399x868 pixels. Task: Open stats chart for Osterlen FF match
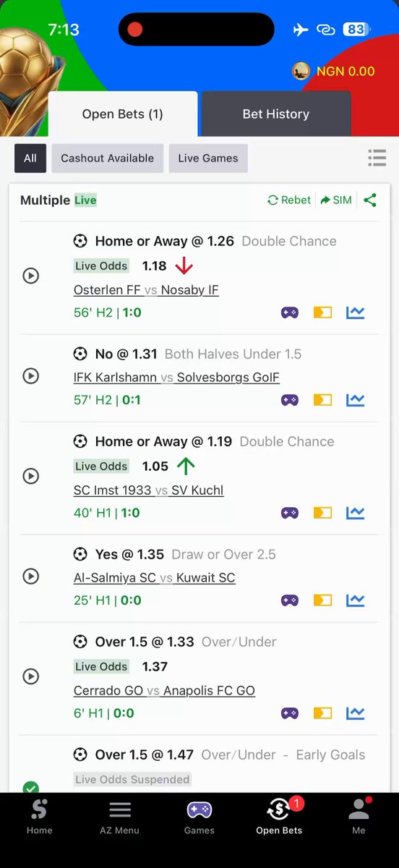tap(355, 312)
